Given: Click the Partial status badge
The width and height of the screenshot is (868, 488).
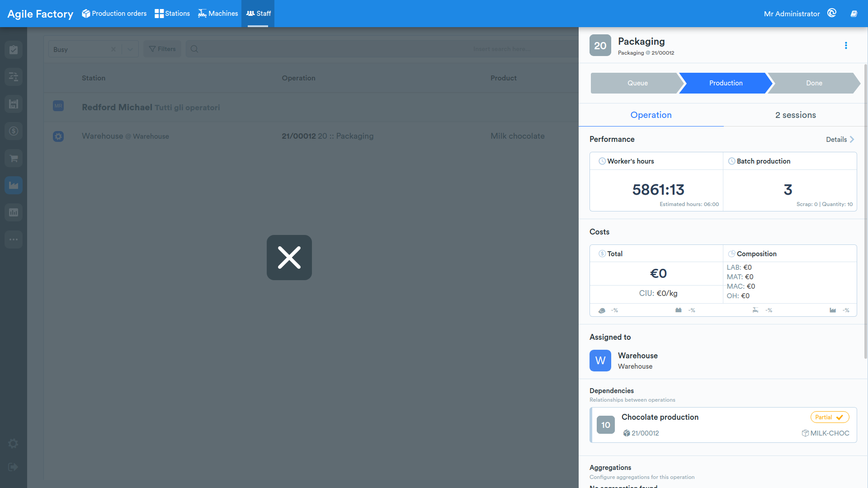Looking at the screenshot, I should click(830, 417).
